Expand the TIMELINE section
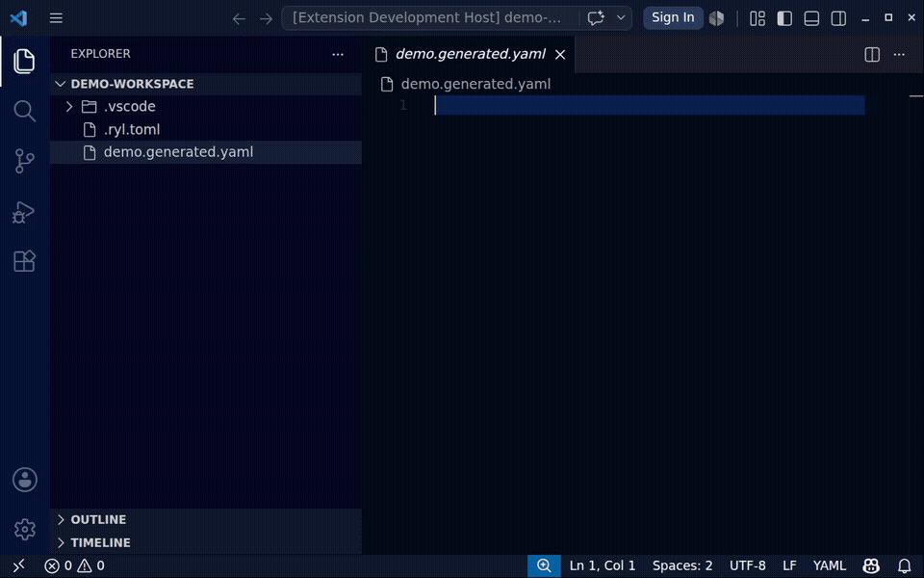924x578 pixels. click(x=206, y=542)
